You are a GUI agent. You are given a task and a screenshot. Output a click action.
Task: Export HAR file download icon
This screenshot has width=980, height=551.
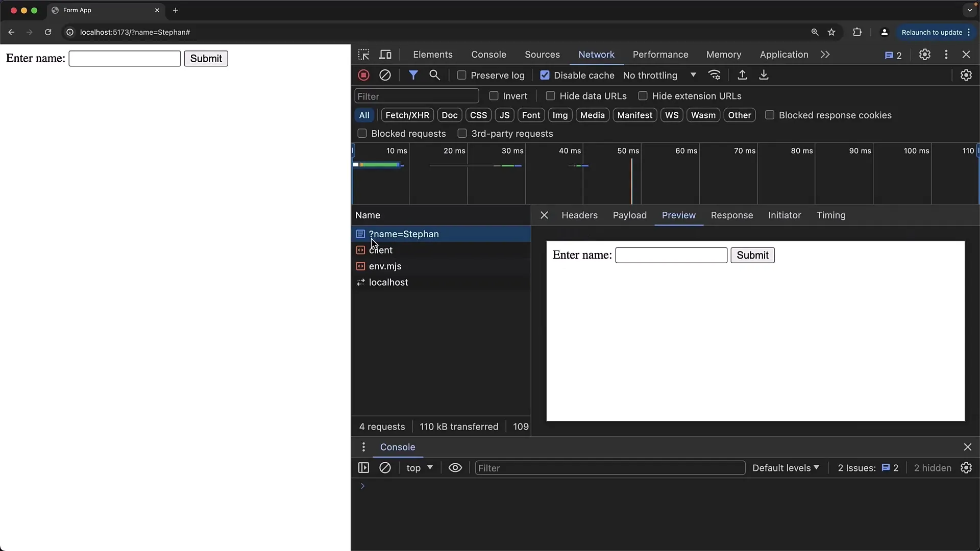tap(764, 75)
